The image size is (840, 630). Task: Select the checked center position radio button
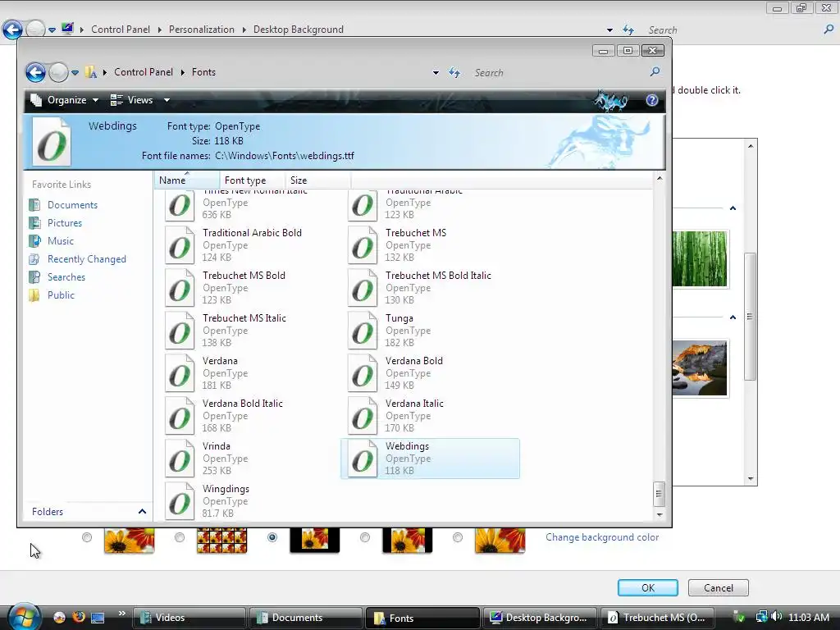pos(272,537)
